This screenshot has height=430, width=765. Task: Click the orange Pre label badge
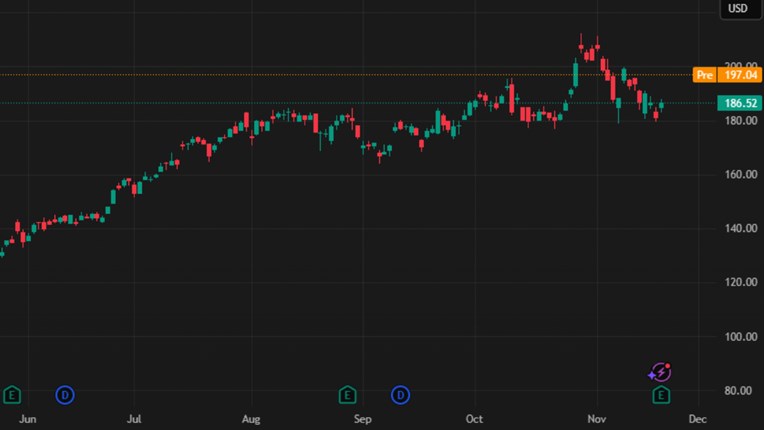tap(704, 75)
